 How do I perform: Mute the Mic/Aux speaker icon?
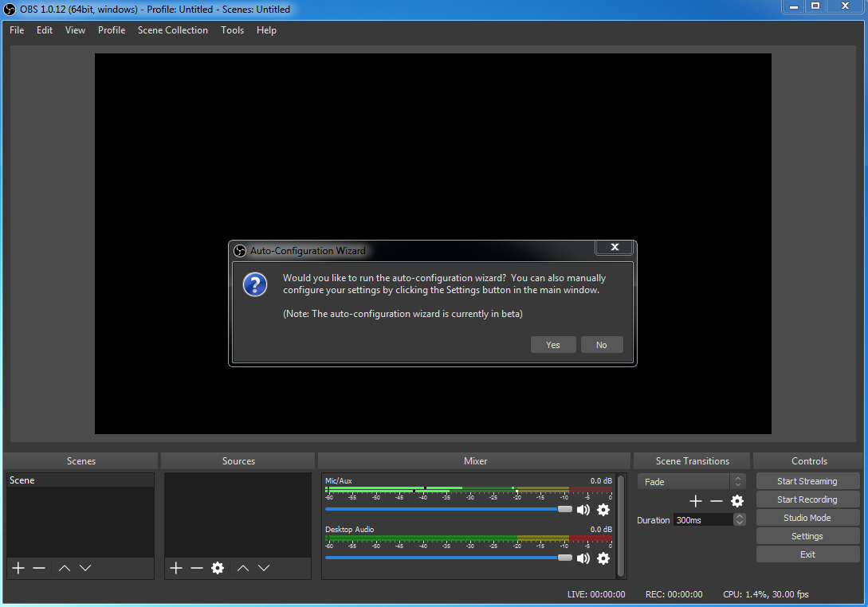[583, 510]
